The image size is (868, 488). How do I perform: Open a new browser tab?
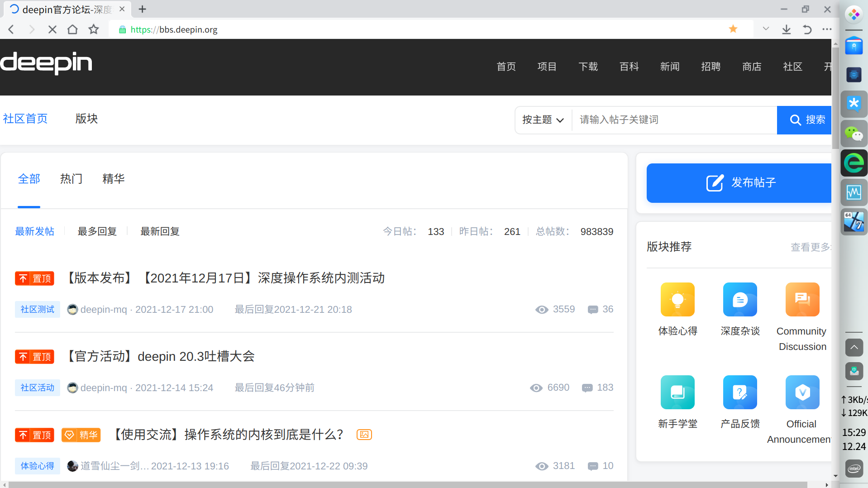click(x=142, y=9)
